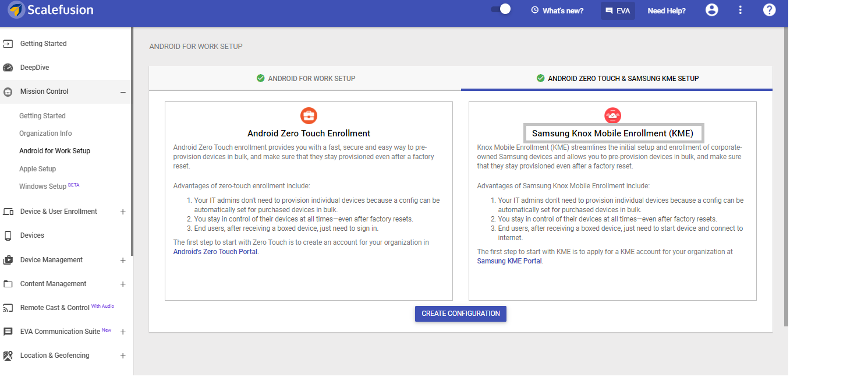Viewport: 868px width, 380px height.
Task: Click the Getting Started sidebar icon
Action: click(8, 44)
